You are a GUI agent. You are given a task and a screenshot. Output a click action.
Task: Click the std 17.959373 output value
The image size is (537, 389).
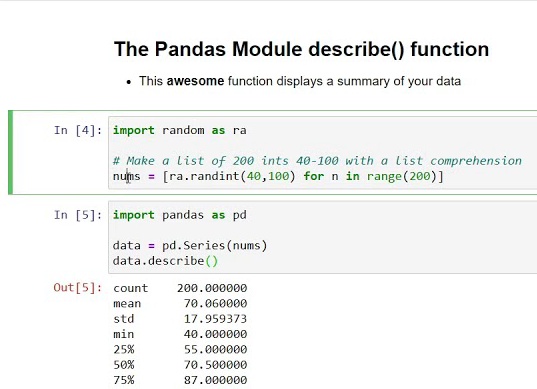point(215,319)
